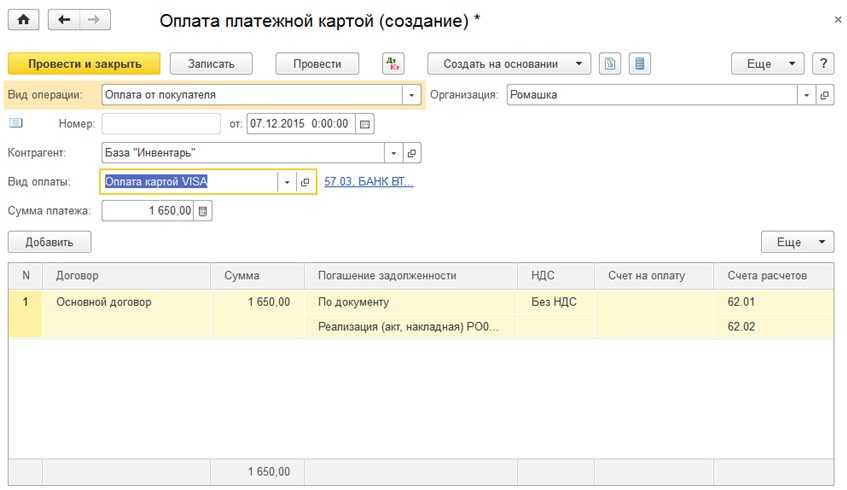The image size is (847, 490).
Task: Open the calculator for Сумма платежа
Action: click(203, 211)
